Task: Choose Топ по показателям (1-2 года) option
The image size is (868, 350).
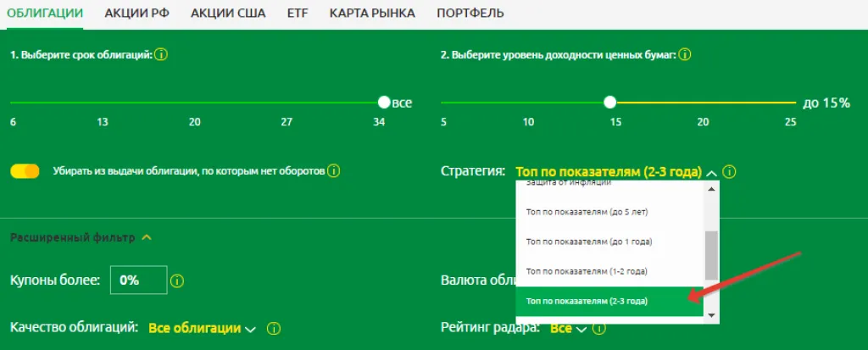Action: tap(587, 271)
